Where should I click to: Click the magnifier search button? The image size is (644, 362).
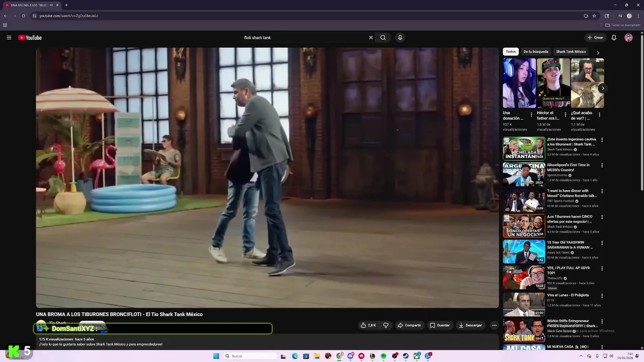tap(383, 38)
